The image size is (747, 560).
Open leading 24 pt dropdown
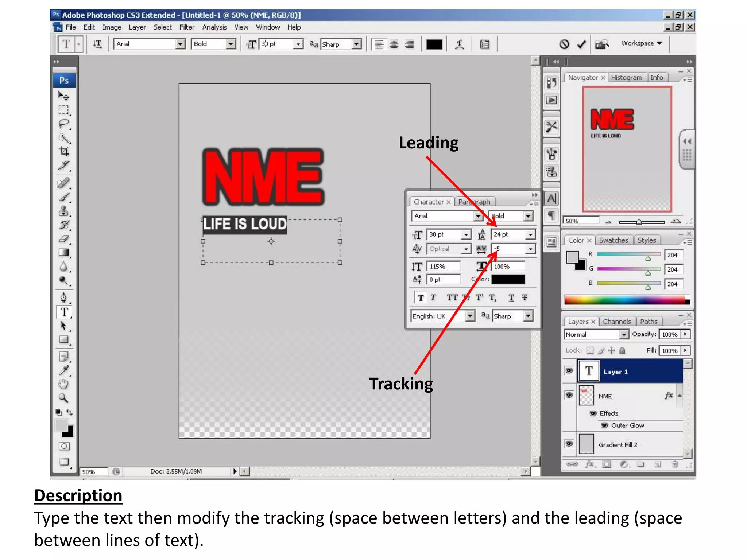(x=530, y=234)
